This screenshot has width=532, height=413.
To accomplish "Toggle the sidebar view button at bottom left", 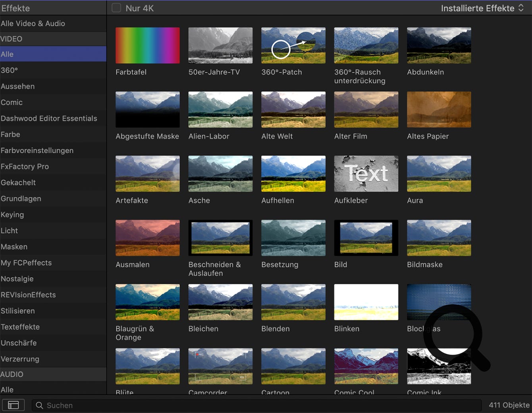I will click(13, 405).
